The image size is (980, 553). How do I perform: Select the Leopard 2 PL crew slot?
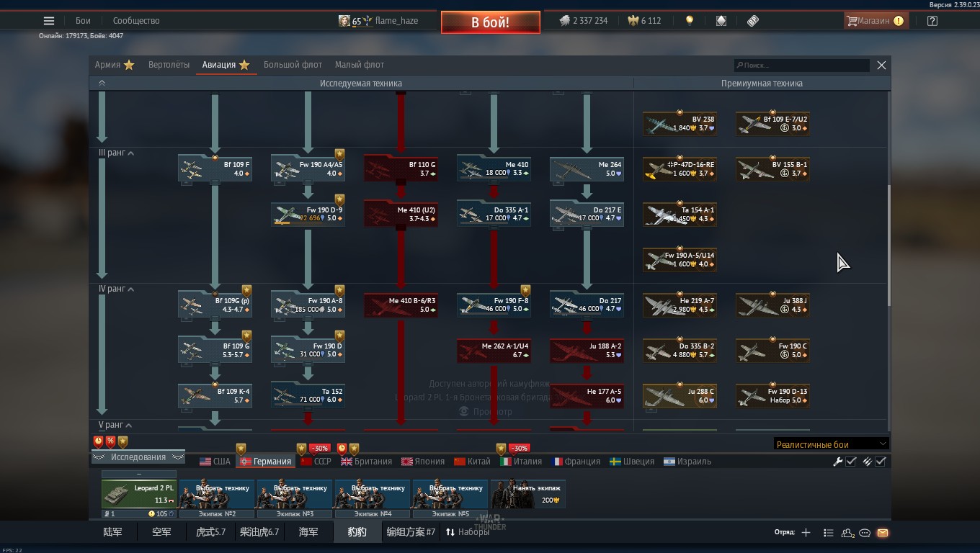click(139, 494)
